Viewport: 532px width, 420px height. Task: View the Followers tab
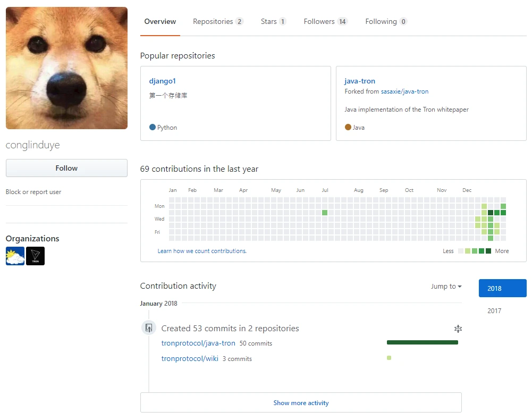(x=326, y=21)
